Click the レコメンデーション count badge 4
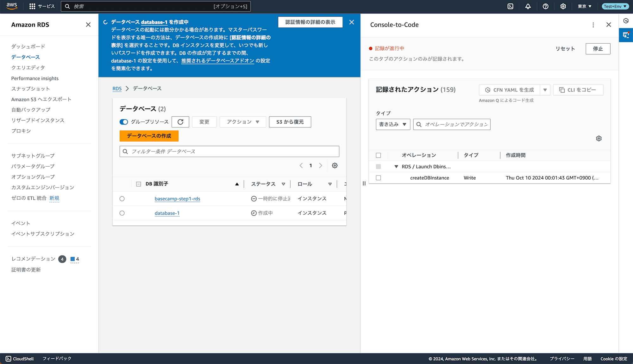This screenshot has width=633, height=364. coord(62,259)
